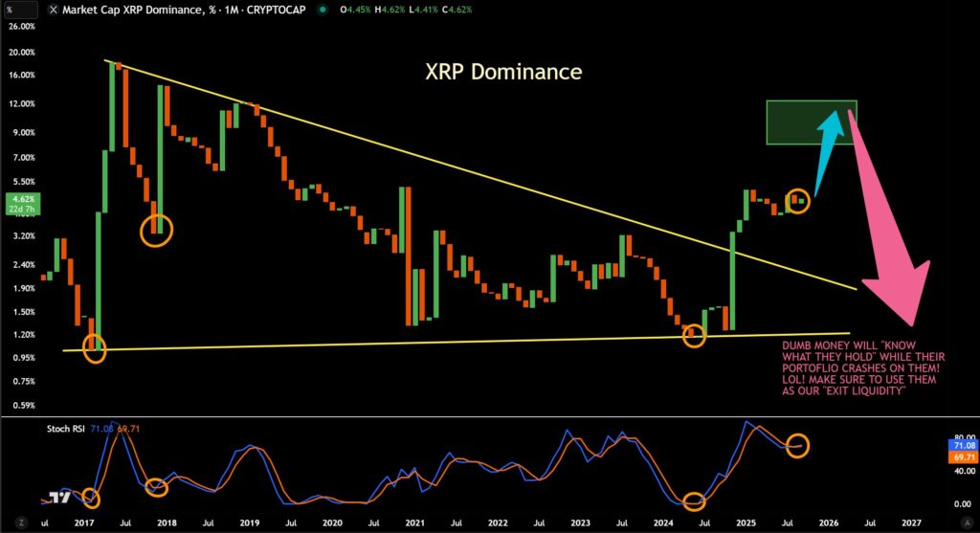The image size is (980, 533).
Task: Click the 26.00% price axis label
Action: (22, 27)
